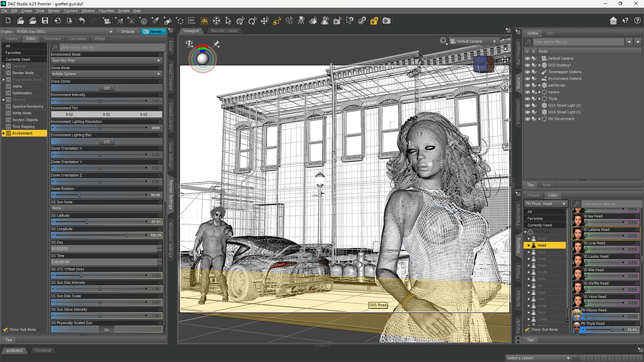
Task: Open the Info tab in the Scene pane
Action: point(550,33)
